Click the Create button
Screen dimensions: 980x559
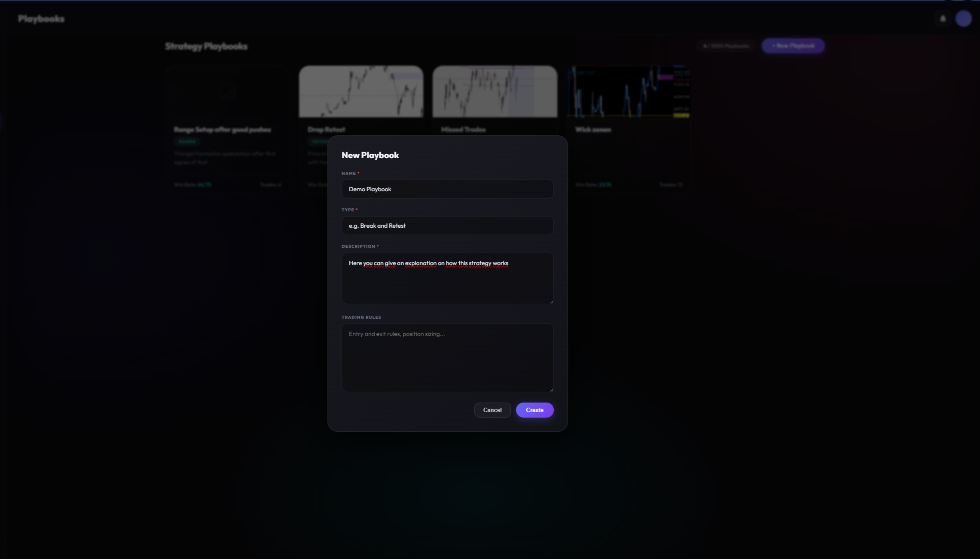pos(534,410)
